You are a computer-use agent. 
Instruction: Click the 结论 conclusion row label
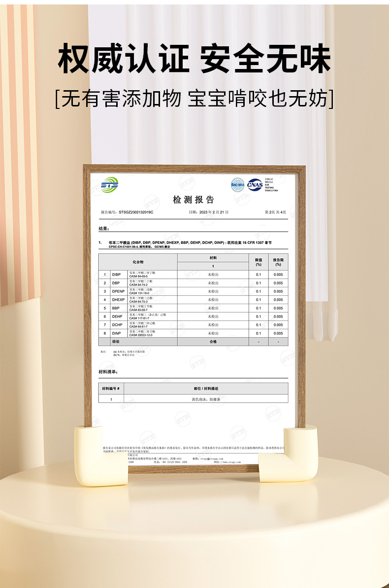click(116, 342)
